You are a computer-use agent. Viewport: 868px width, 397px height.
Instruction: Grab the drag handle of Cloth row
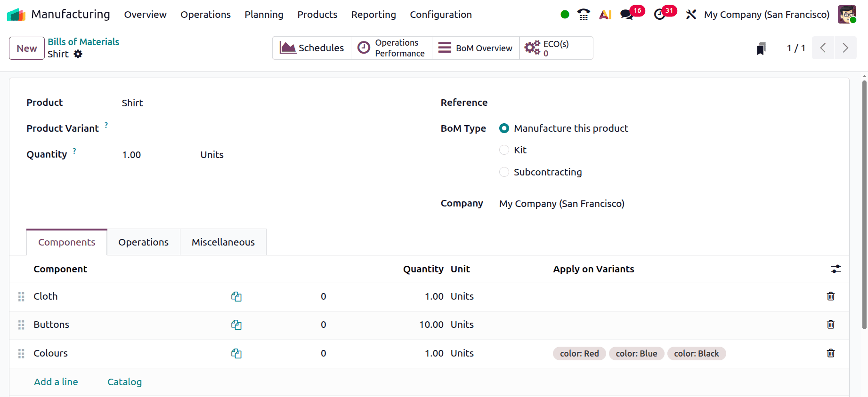coord(21,297)
